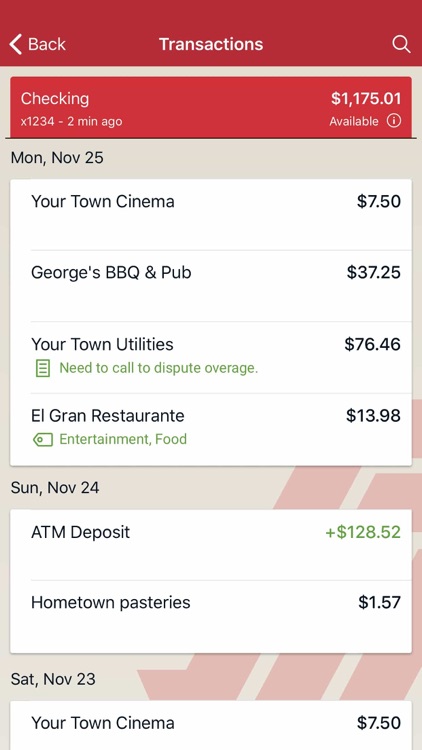Image resolution: width=422 pixels, height=750 pixels.
Task: Select George's BBQ & Pub transaction
Action: coord(211,286)
